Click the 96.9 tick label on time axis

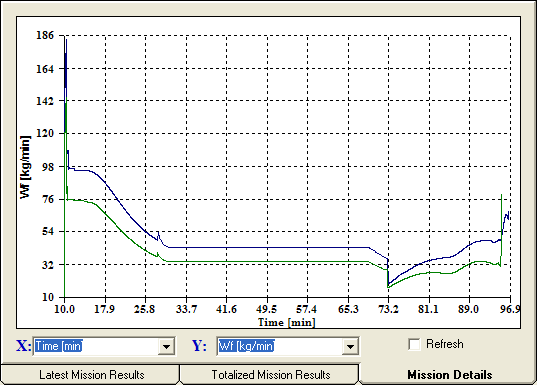(510, 309)
